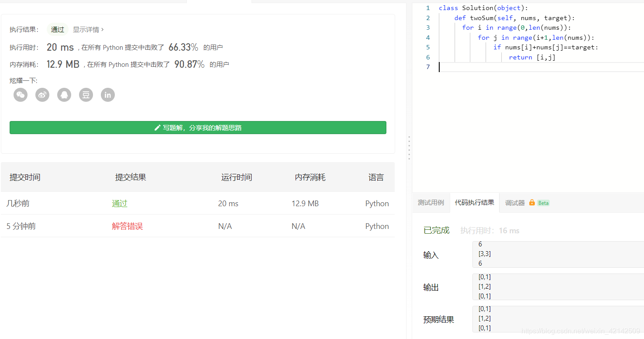Expand 显示详情 details chevron

(x=102, y=30)
